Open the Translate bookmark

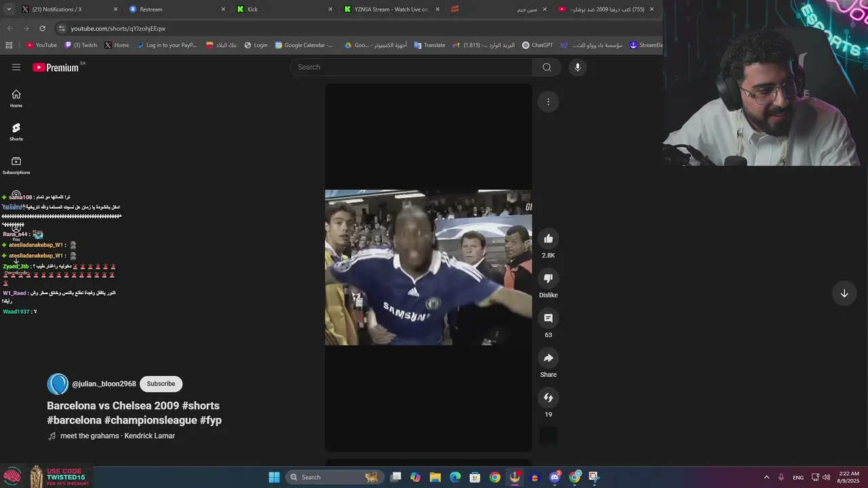pyautogui.click(x=429, y=45)
